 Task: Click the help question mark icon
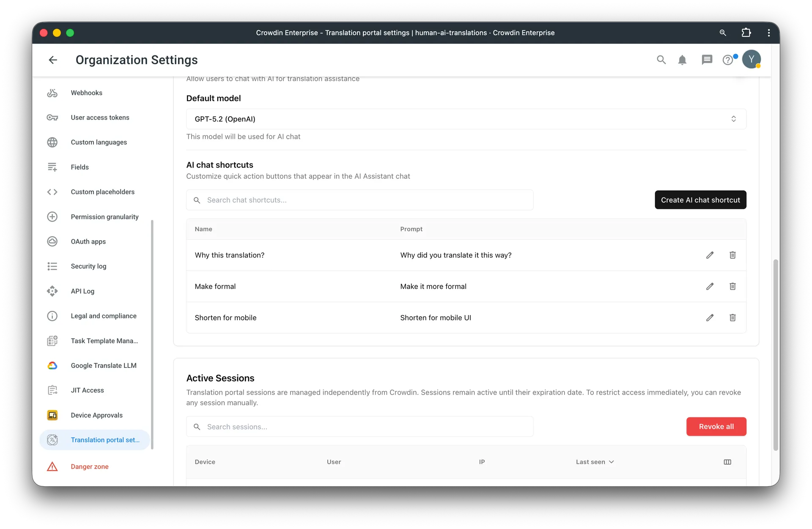tap(727, 60)
